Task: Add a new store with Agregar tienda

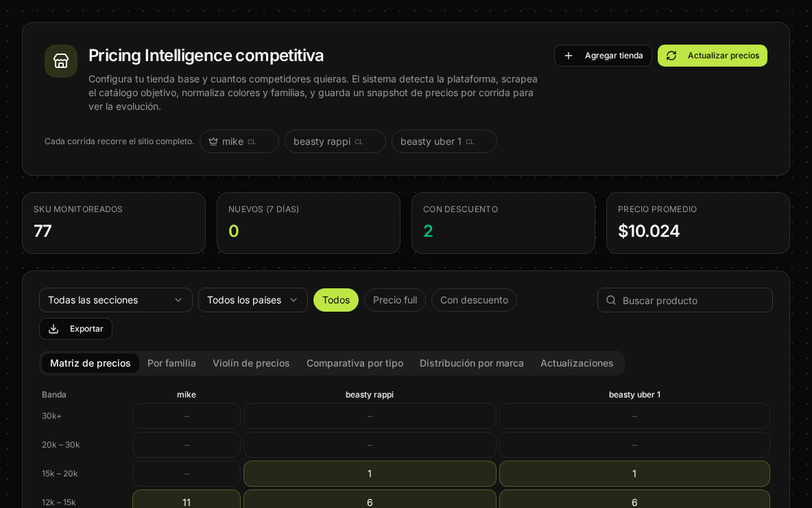Action: click(x=603, y=56)
